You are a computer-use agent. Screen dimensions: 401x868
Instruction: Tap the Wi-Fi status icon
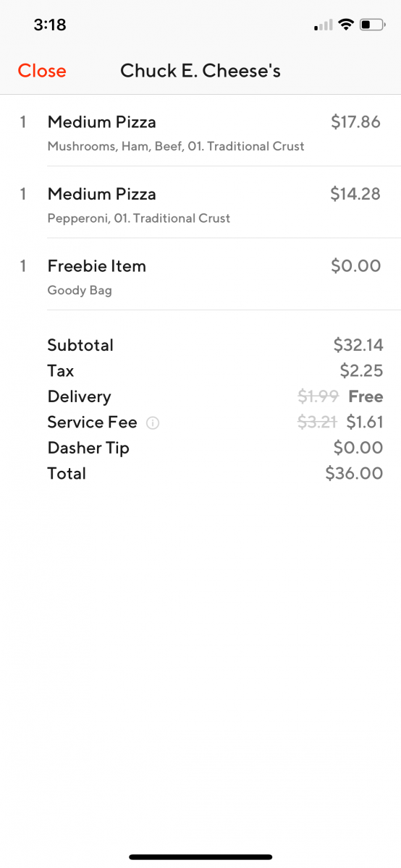tap(346, 25)
